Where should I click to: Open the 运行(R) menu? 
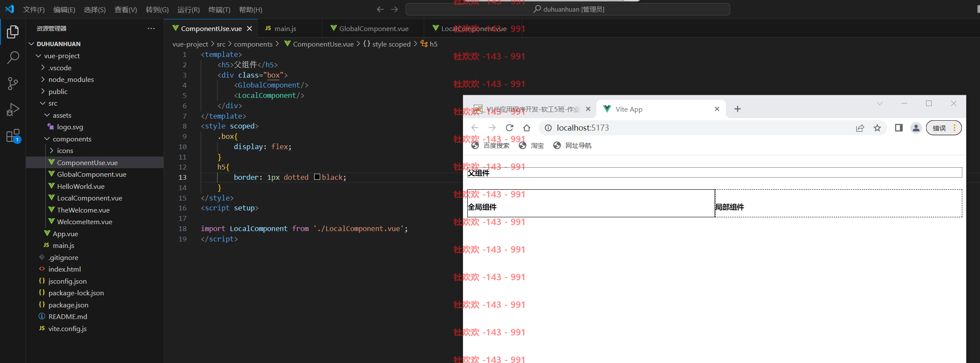click(189, 9)
